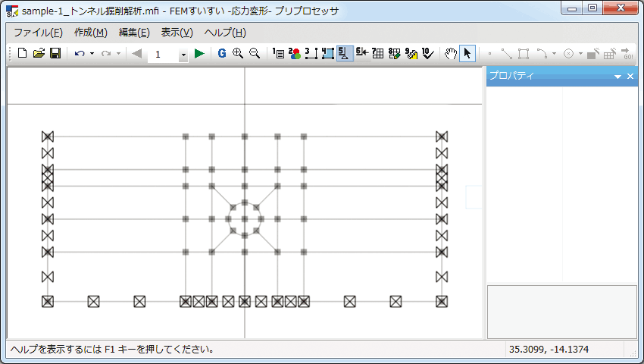Open step 3 line element icon
The height and width of the screenshot is (364, 644).
pos(311,54)
